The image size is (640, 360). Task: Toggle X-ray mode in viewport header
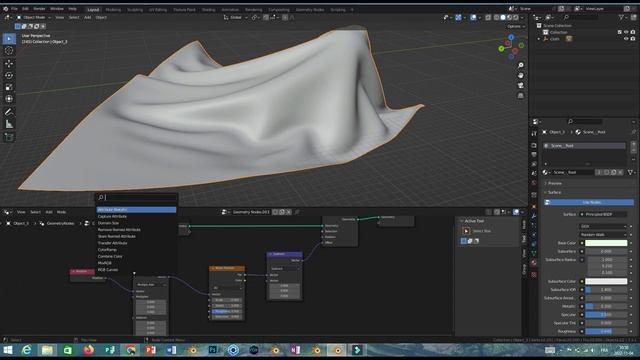pos(488,18)
